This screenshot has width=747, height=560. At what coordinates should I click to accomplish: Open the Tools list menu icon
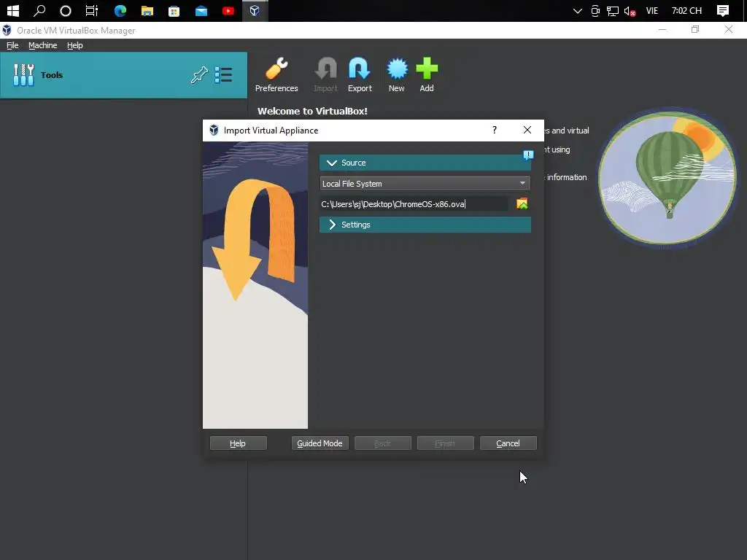tap(223, 75)
